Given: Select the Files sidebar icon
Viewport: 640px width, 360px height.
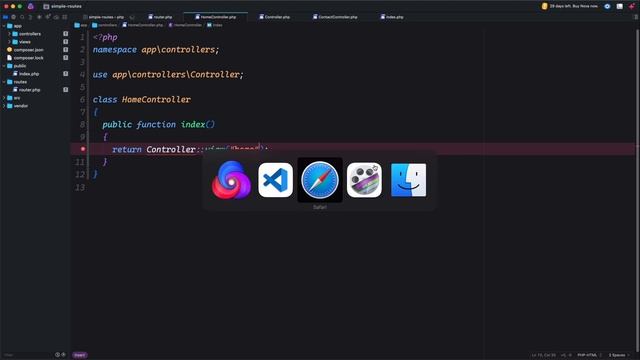Looking at the screenshot, I should [5, 17].
